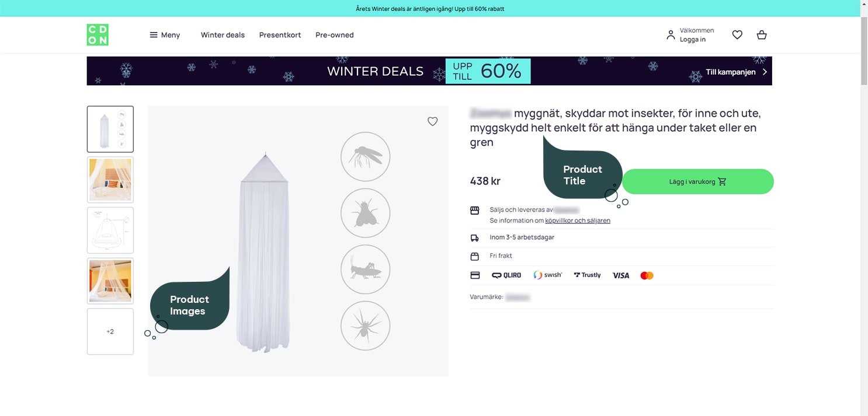Select the second thumbnail with bed
Image resolution: width=868 pixels, height=416 pixels.
(110, 180)
